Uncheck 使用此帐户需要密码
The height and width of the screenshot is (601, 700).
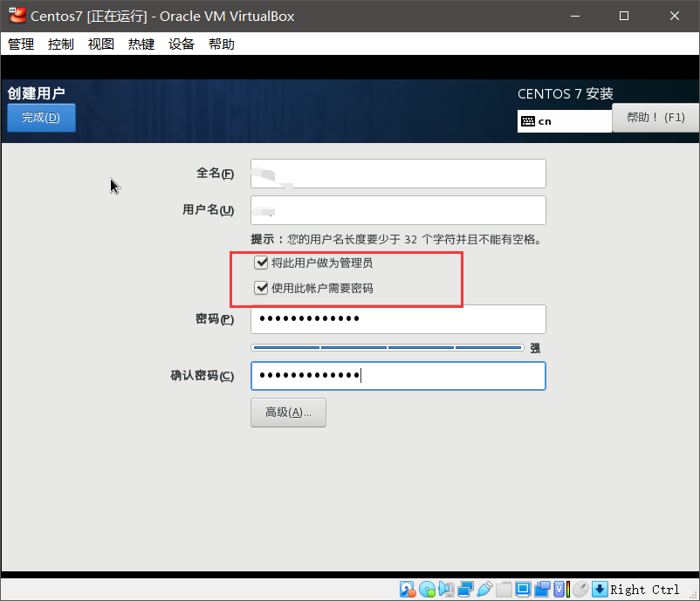tap(262, 287)
